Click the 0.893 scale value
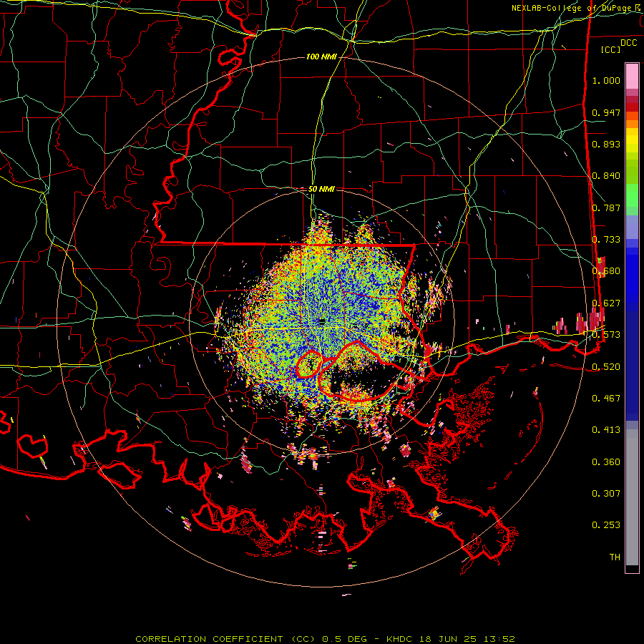This screenshot has height=644, width=644. click(x=606, y=144)
